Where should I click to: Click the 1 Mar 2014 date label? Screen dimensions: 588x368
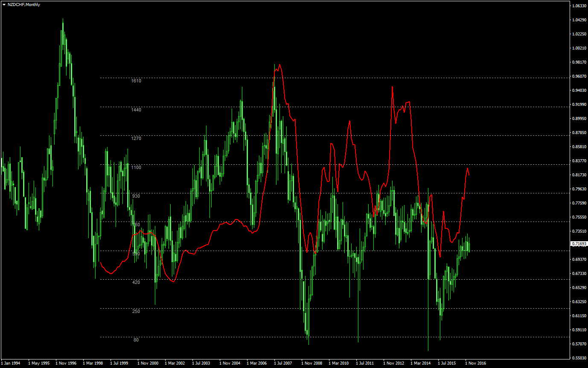coord(421,363)
